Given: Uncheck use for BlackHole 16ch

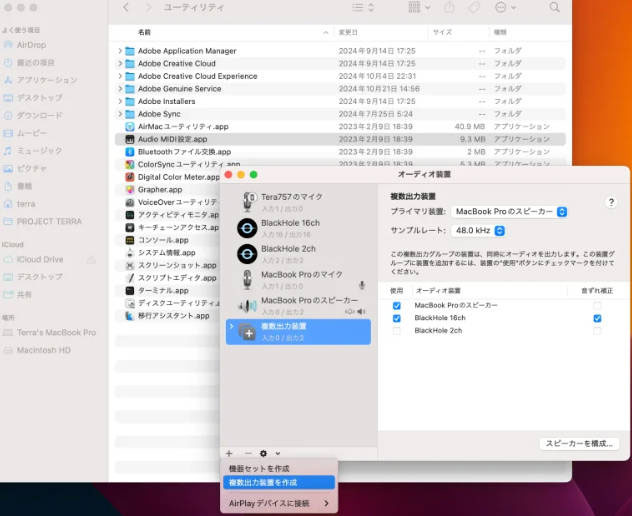Looking at the screenshot, I should 397,318.
